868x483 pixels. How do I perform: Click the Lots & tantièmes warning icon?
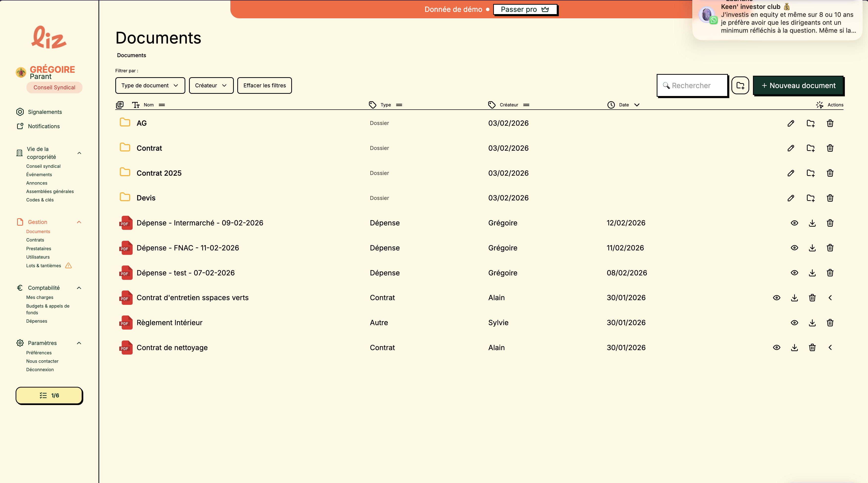click(x=68, y=266)
